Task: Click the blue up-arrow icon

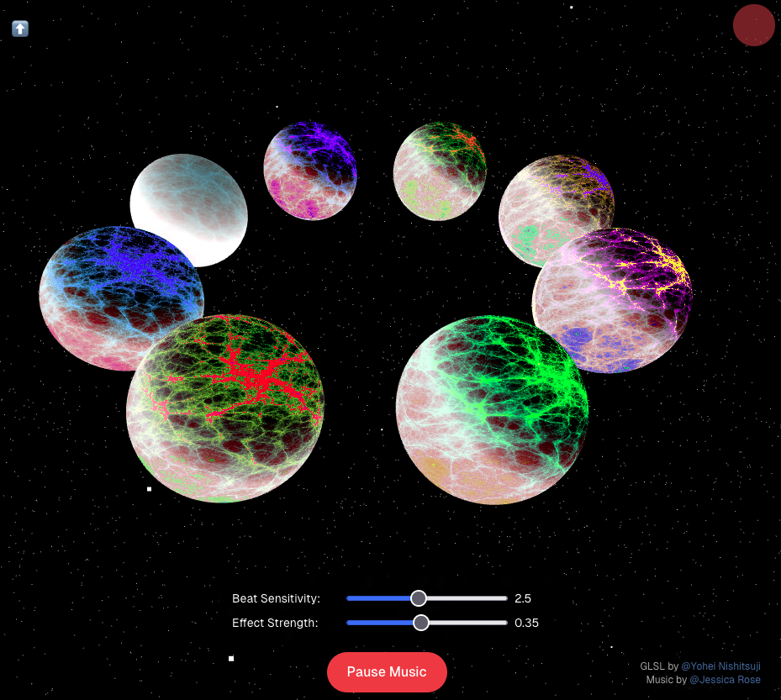Action: click(x=19, y=28)
